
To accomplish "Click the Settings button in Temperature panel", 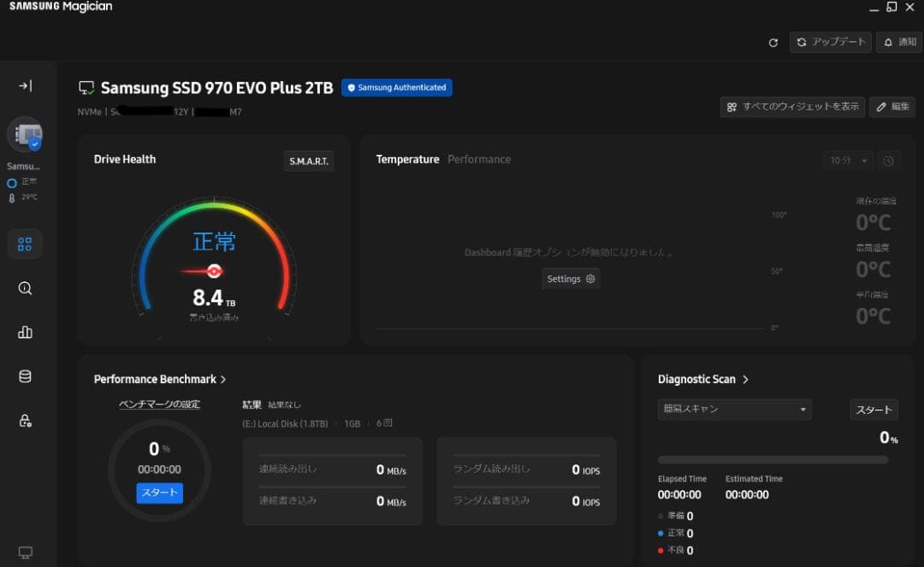I will pos(571,279).
